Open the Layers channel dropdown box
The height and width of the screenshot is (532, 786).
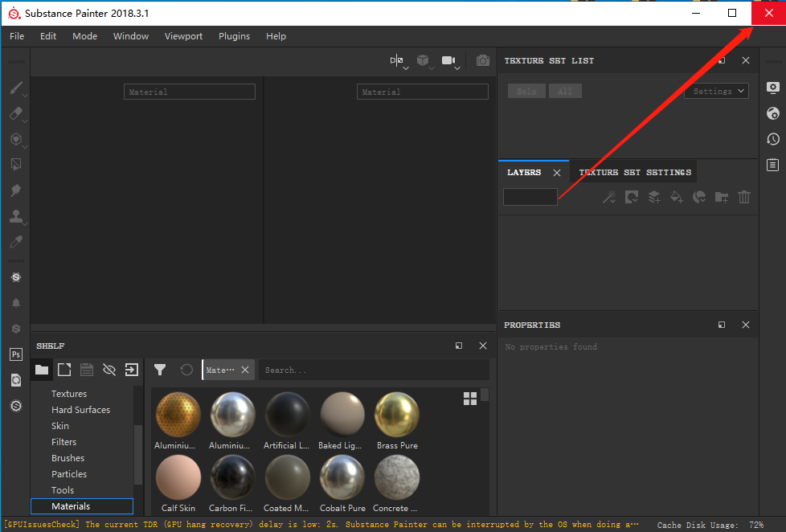coord(530,197)
